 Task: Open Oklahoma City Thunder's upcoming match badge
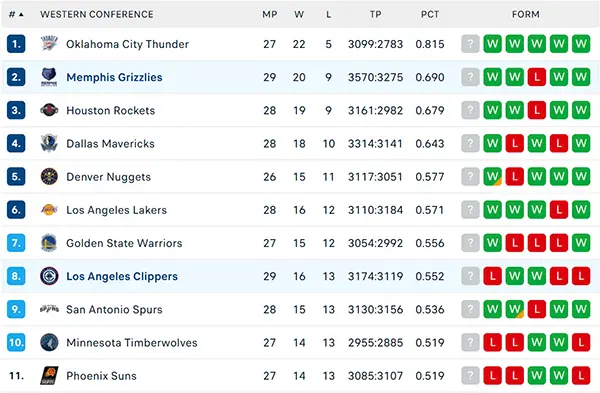(x=470, y=44)
